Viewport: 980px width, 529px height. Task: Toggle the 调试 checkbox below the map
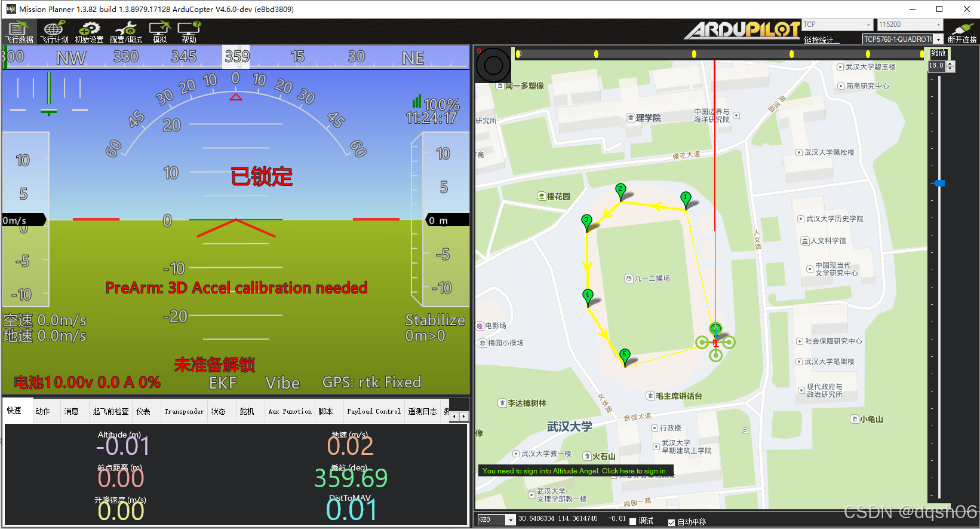point(633,521)
